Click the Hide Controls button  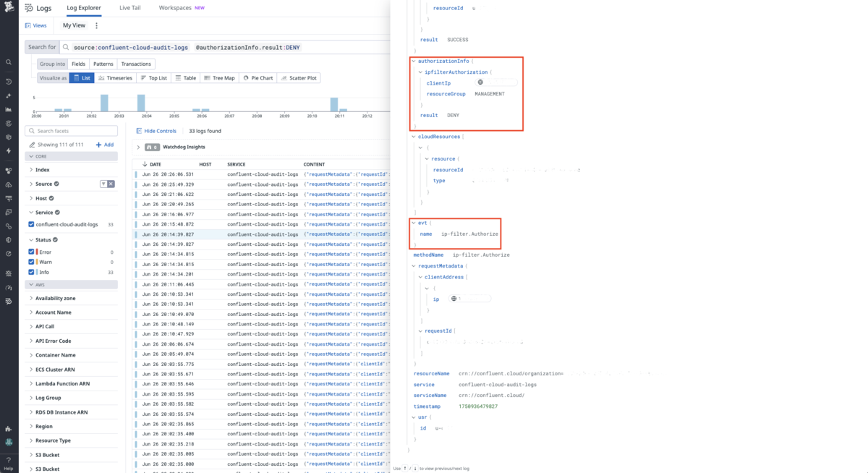coord(156,131)
